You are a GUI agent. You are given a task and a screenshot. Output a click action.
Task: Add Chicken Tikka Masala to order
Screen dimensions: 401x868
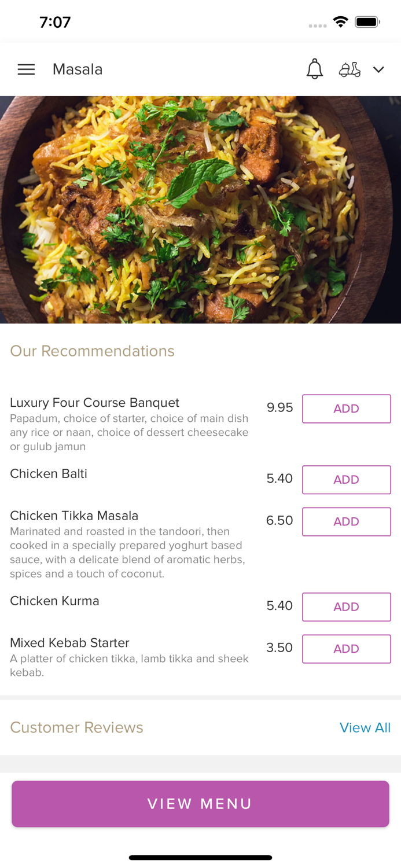pyautogui.click(x=346, y=521)
